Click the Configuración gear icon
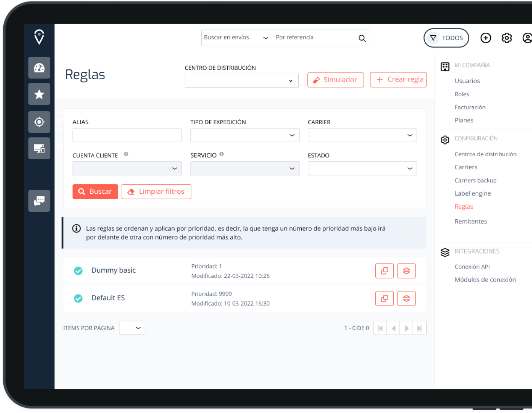 [x=445, y=140]
